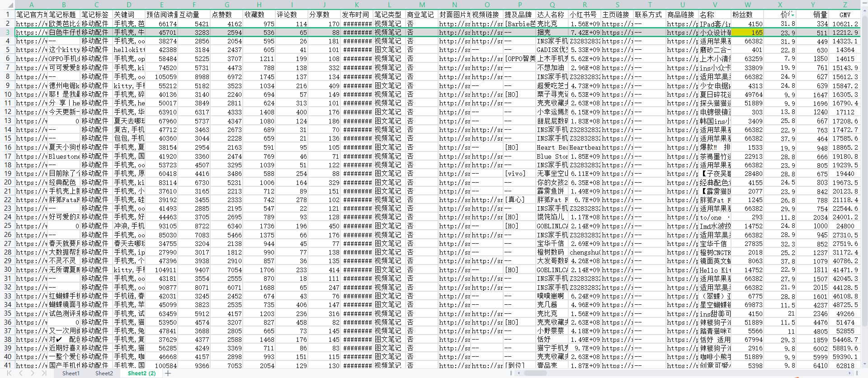Click header cell 分享数
This screenshot has height=378, width=868.
coord(324,14)
